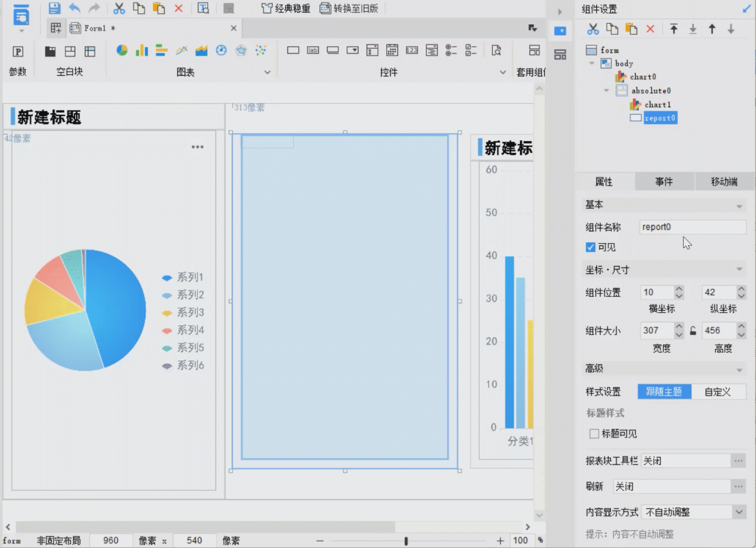Screen dimensions: 756x548
Task: Click the red delete X in the top toolbar
Action: tap(178, 8)
